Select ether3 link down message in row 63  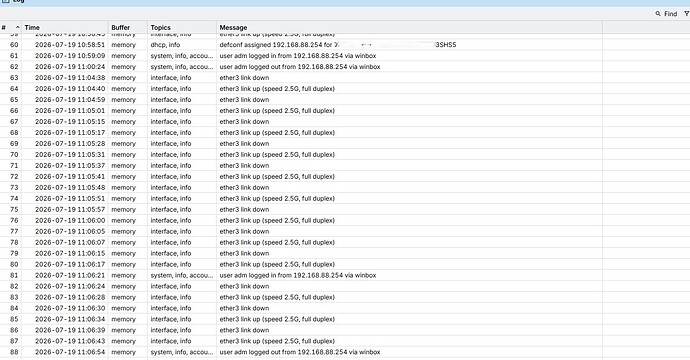pos(244,77)
